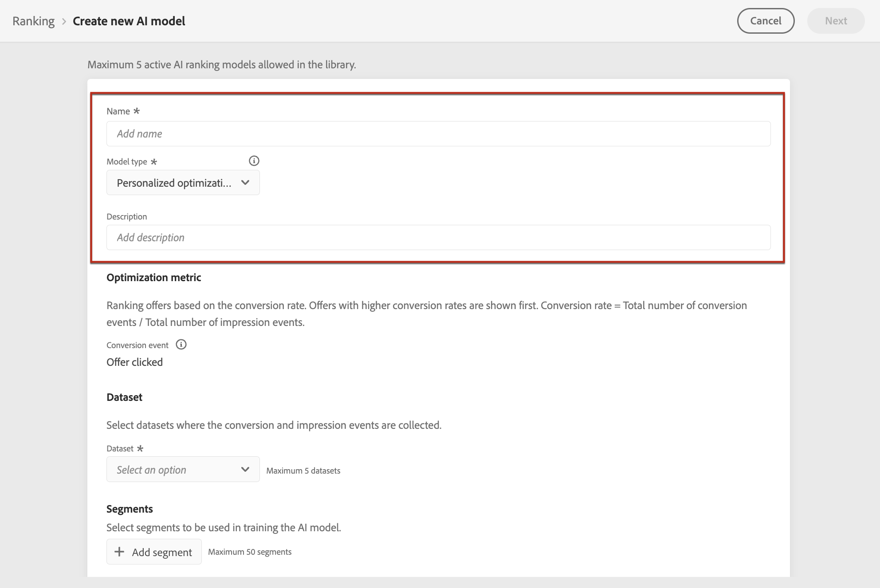Go back to Ranking breadcrumb
Image resolution: width=880 pixels, height=588 pixels.
33,21
